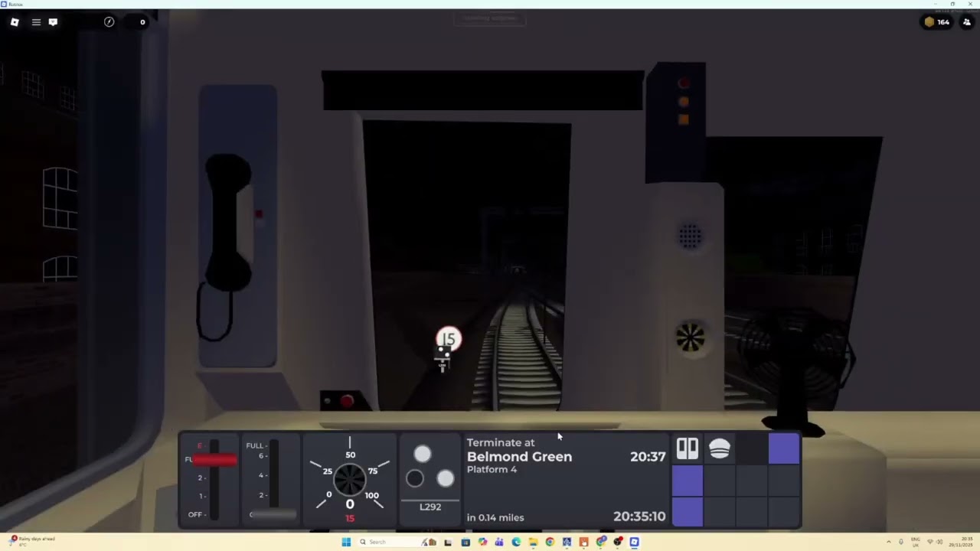Open the weather widget in taskbar corner

point(32,541)
